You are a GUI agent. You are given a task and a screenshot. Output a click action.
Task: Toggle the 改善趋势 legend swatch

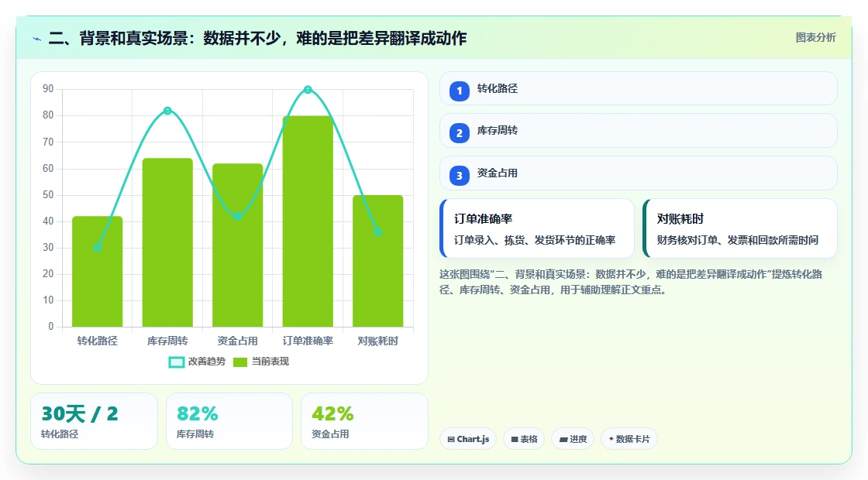[x=176, y=362]
